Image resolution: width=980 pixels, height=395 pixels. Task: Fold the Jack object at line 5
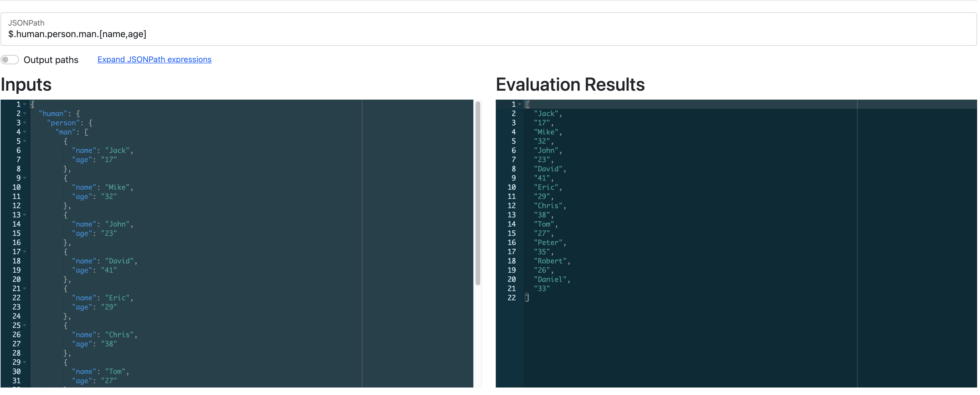(25, 141)
